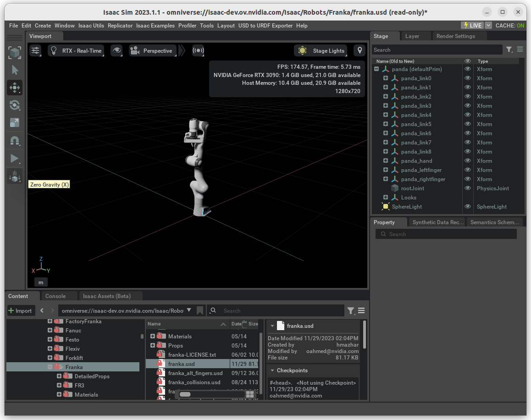Screen dimensions: 531x420
Task: Open Synthetic Data Recorder tab
Action: (x=438, y=222)
